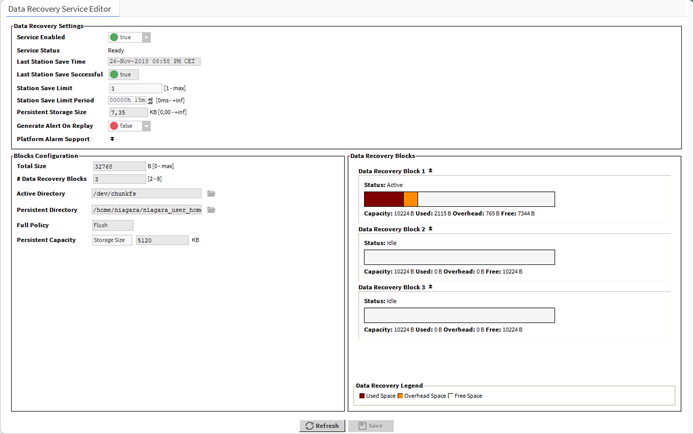This screenshot has height=434, width=693.
Task: Click the Refresh button
Action: [322, 426]
